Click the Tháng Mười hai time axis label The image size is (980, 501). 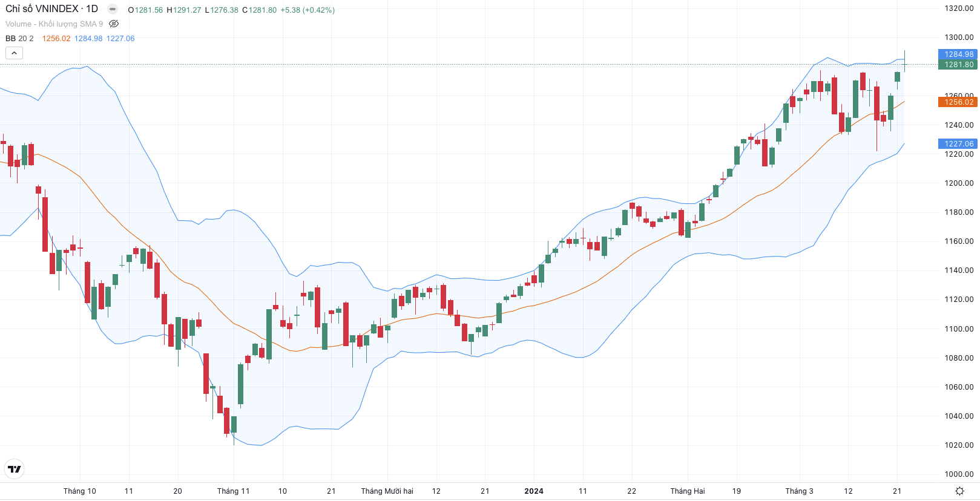point(387,491)
